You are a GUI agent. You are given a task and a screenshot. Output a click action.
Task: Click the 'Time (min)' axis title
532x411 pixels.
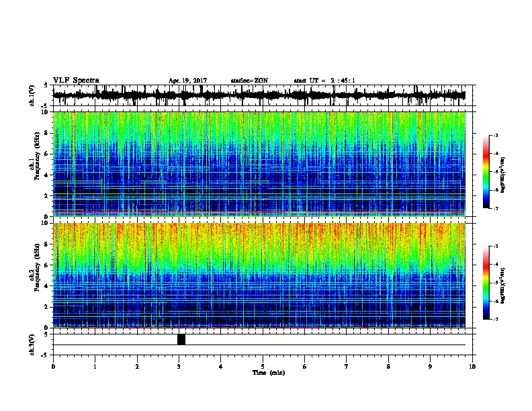[x=269, y=373]
